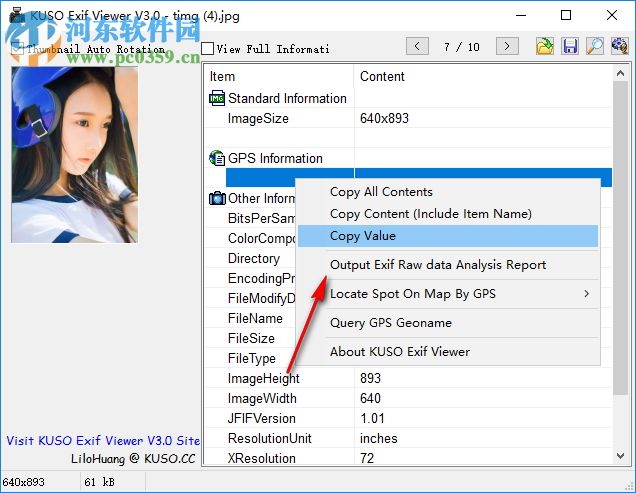Select the JFIFVersion row
Image resolution: width=636 pixels, height=493 pixels.
[x=408, y=418]
